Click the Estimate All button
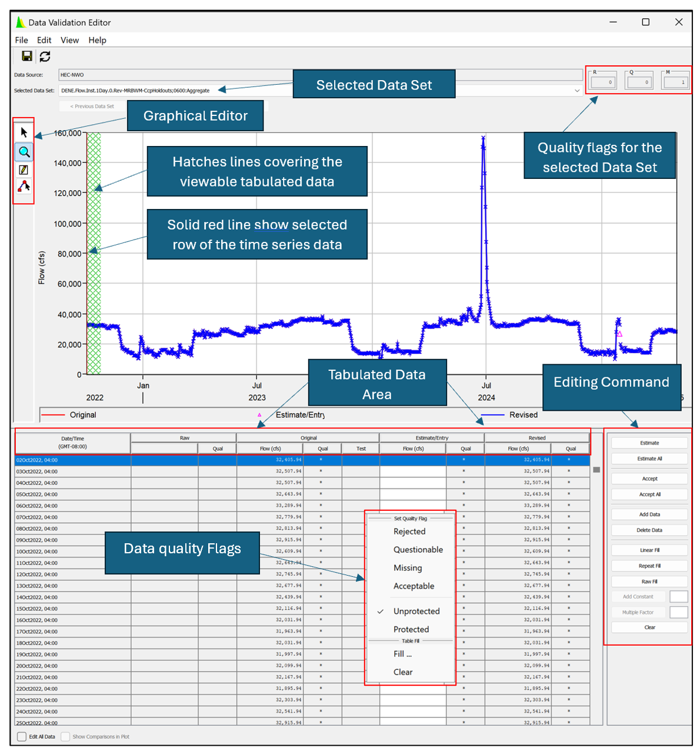Image resolution: width=700 pixels, height=754 pixels. [x=649, y=459]
